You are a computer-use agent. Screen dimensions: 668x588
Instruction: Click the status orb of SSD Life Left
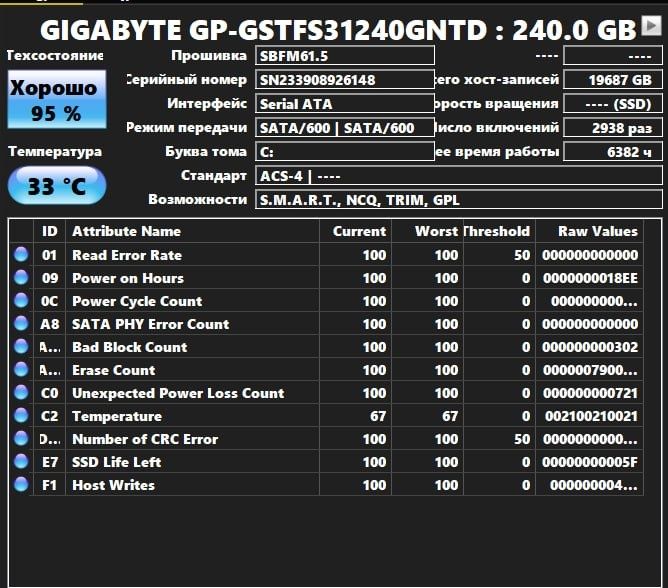tap(21, 461)
